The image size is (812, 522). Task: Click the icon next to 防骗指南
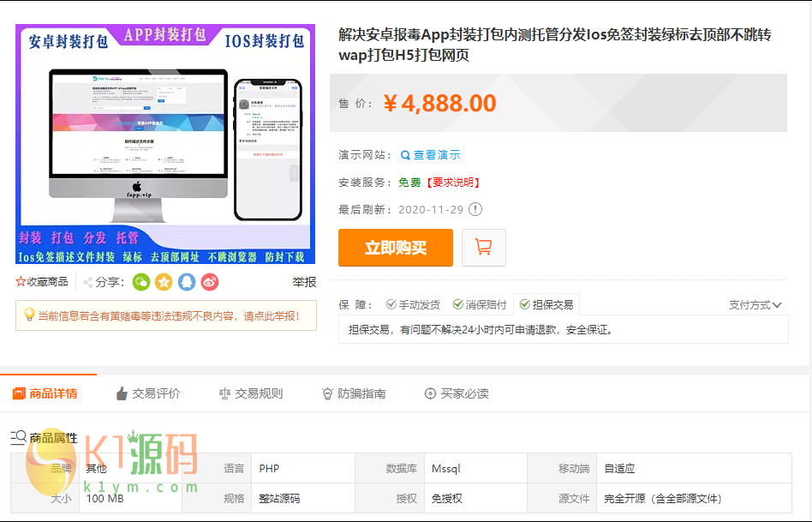pyautogui.click(x=327, y=394)
